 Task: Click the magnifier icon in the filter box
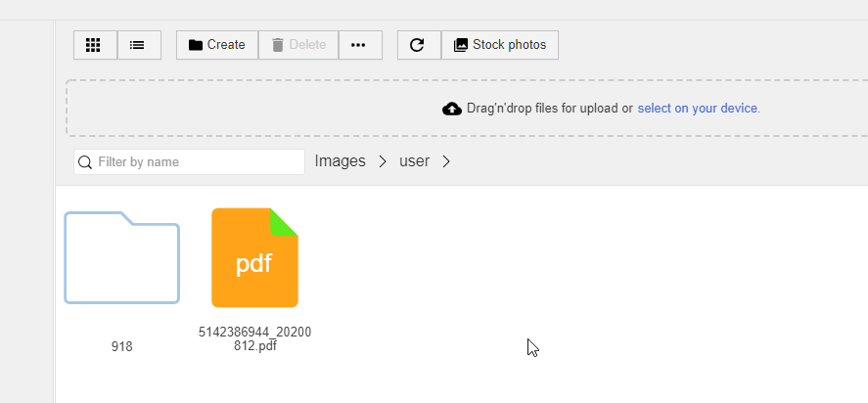point(85,162)
